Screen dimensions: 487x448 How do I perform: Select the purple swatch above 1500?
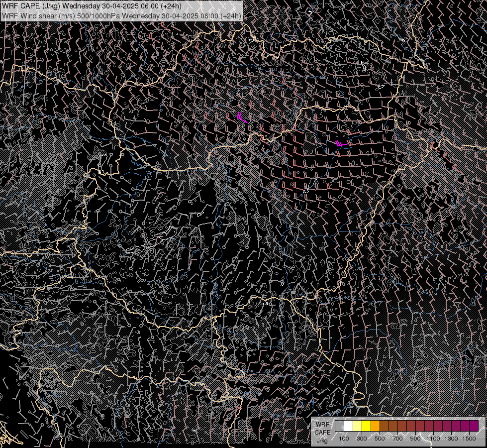474,426
